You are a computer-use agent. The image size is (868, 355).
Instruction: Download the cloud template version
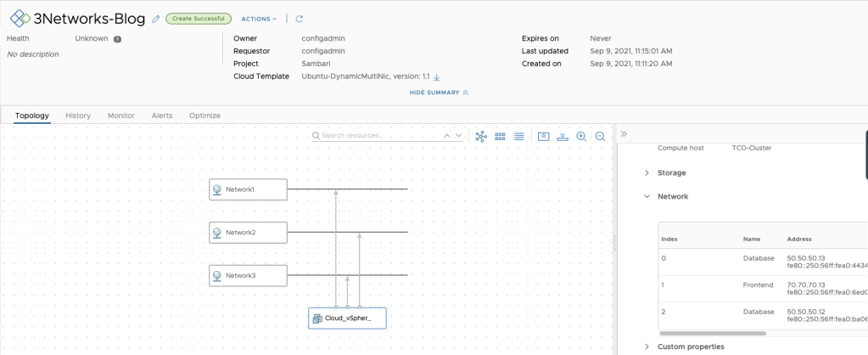[437, 76]
